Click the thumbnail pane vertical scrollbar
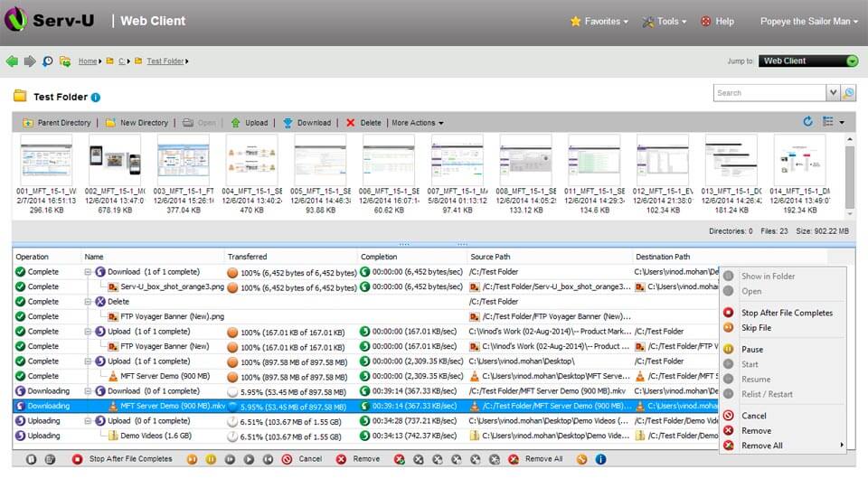Image resolution: width=868 pixels, height=488 pixels. [x=850, y=176]
